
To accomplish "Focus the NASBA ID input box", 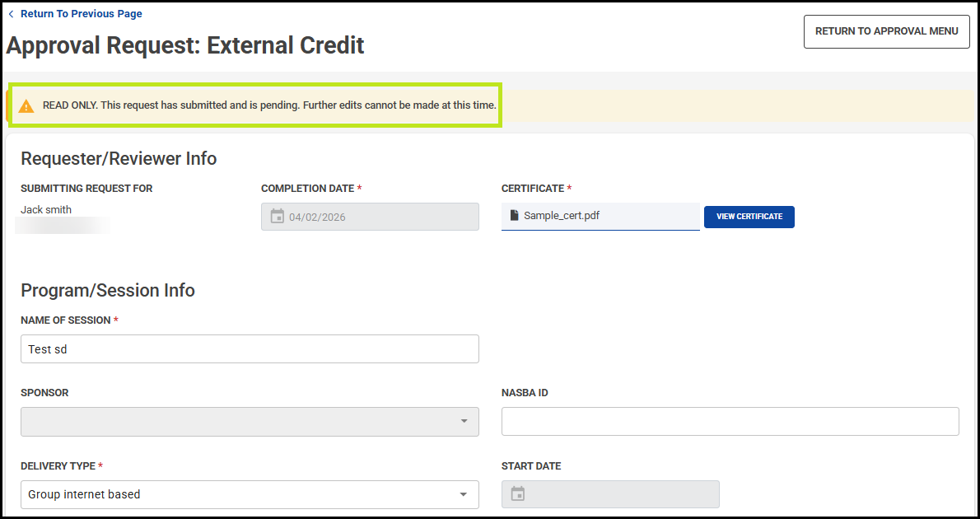I will point(730,421).
